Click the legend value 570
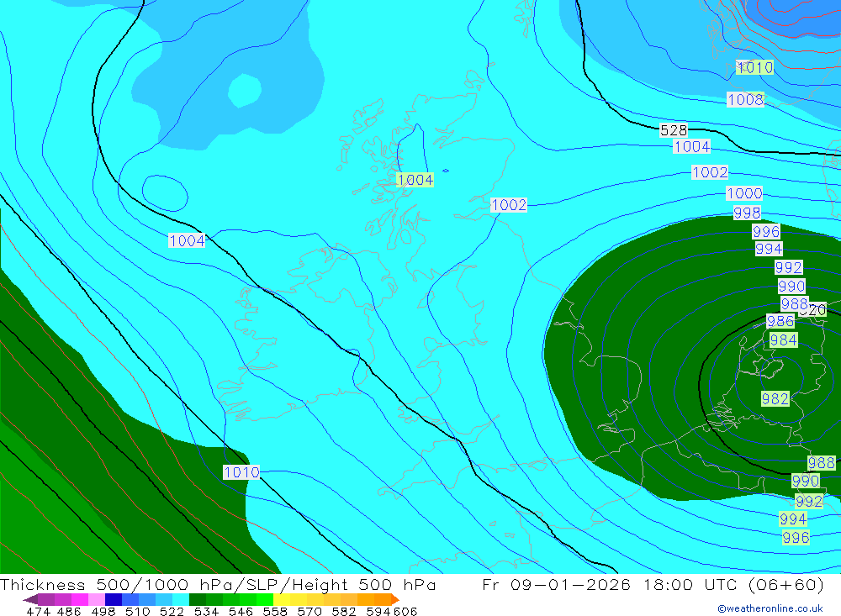This screenshot has width=841, height=616. coord(309,611)
